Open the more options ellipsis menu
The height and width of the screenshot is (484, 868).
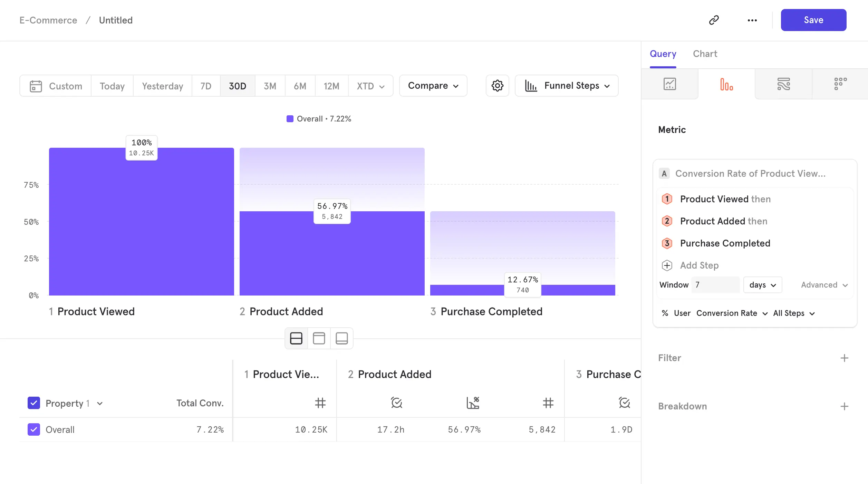[x=752, y=20]
